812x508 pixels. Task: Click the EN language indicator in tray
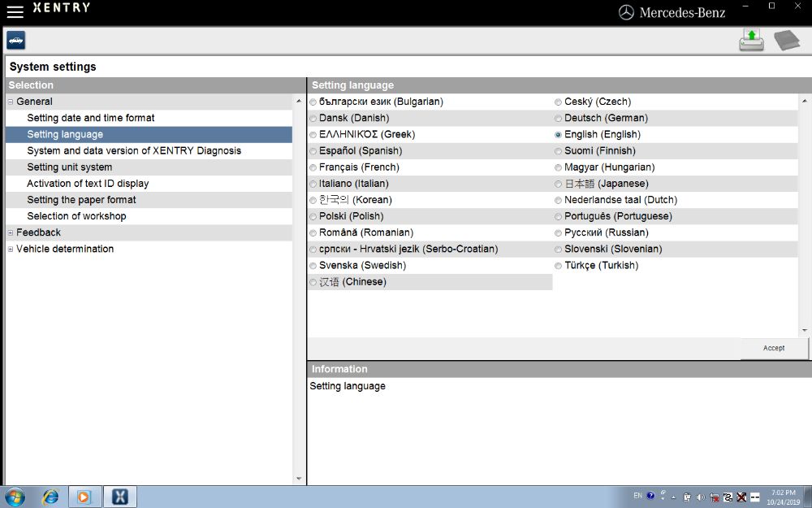(638, 496)
